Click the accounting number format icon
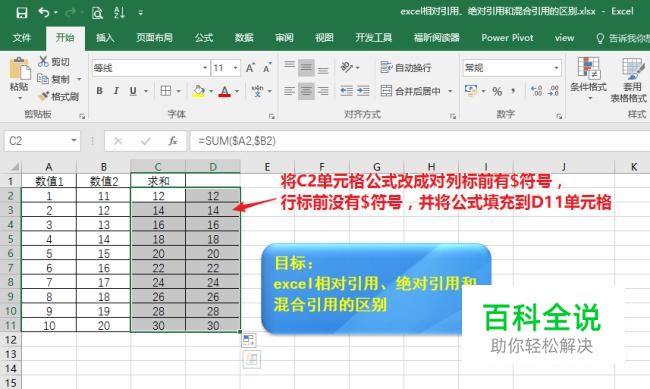The image size is (650, 389). (471, 90)
